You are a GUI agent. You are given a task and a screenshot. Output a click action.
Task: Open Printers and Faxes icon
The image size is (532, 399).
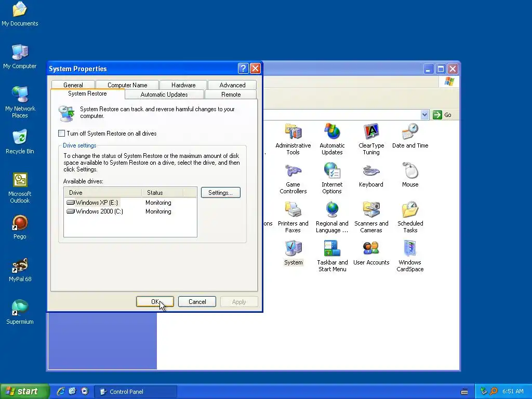(293, 217)
